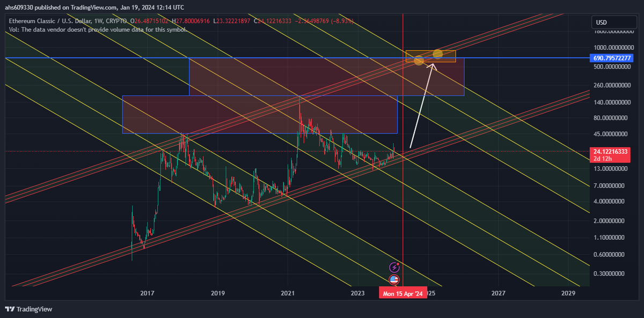Click the 2017 label on the time axis
The width and height of the screenshot is (644, 318).
click(x=147, y=293)
